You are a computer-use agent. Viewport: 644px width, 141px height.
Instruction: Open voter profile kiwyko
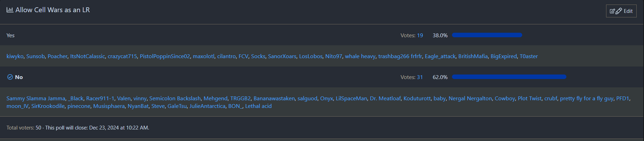point(15,56)
